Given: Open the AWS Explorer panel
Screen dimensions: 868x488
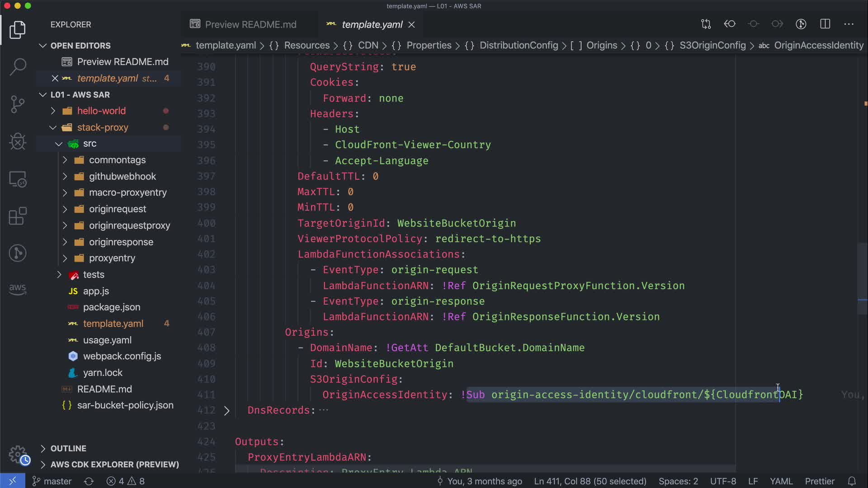Looking at the screenshot, I should point(18,289).
